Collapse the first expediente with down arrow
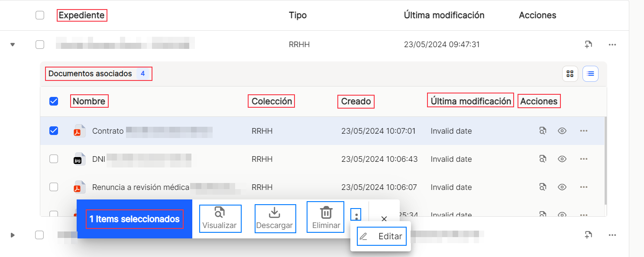The width and height of the screenshot is (644, 257). pyautogui.click(x=13, y=44)
